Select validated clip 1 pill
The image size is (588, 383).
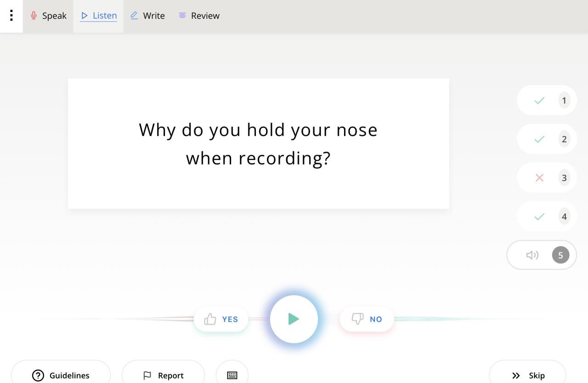(547, 100)
